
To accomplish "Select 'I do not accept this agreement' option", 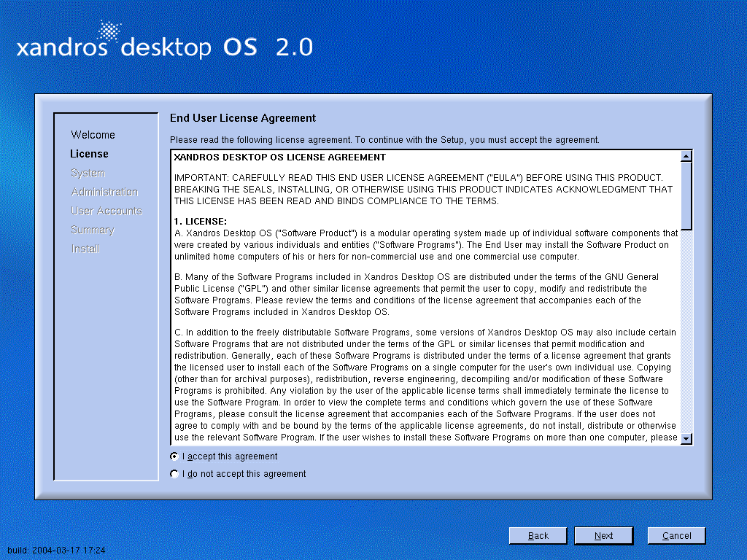I will (174, 474).
